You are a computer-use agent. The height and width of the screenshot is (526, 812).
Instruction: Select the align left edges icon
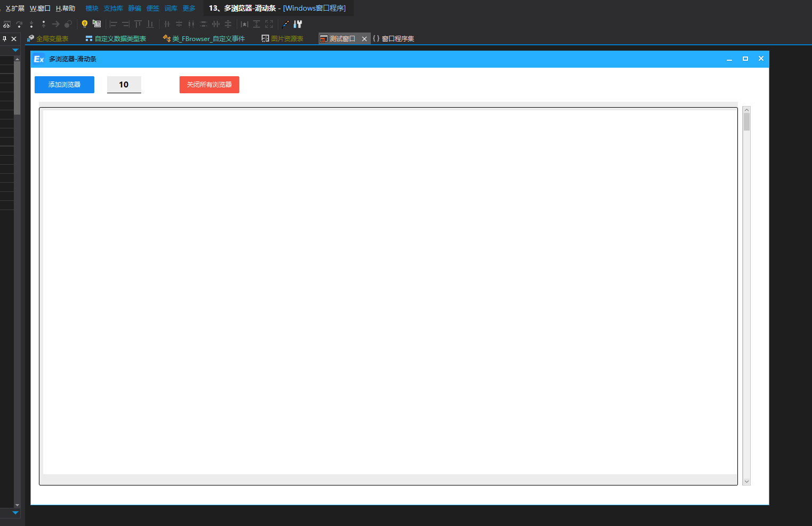tap(113, 24)
